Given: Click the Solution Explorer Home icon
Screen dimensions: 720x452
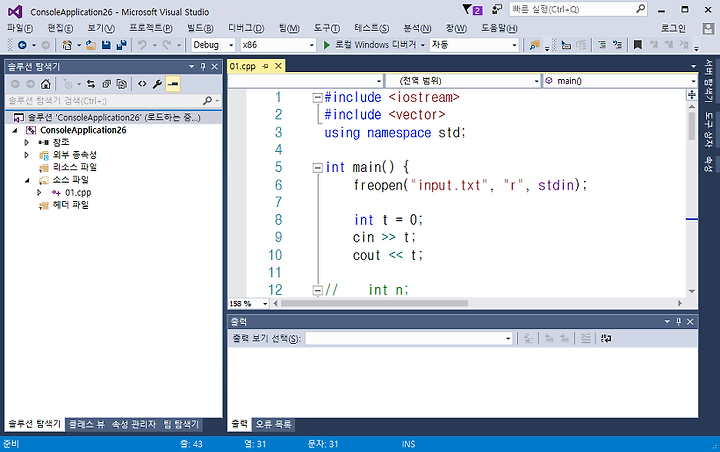Looking at the screenshot, I should [45, 84].
